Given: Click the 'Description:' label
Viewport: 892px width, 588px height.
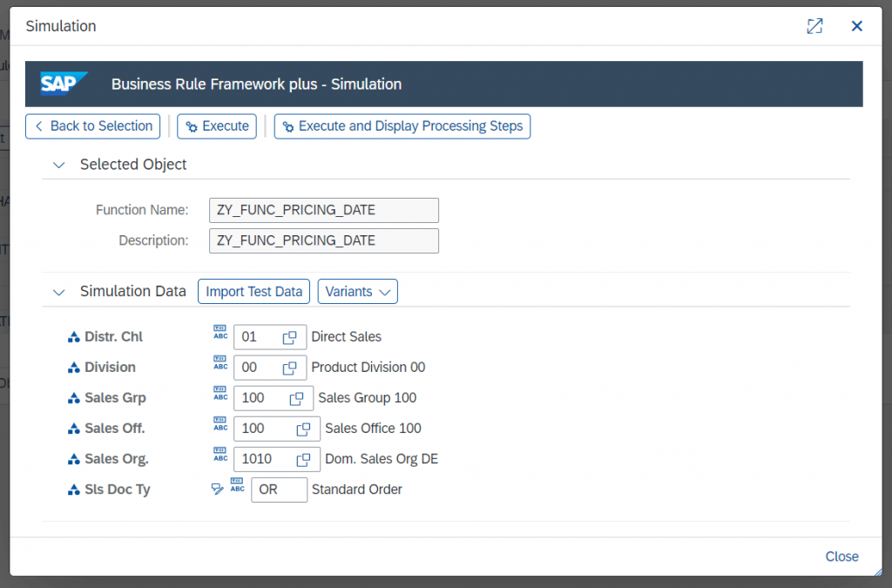Looking at the screenshot, I should coord(153,241).
